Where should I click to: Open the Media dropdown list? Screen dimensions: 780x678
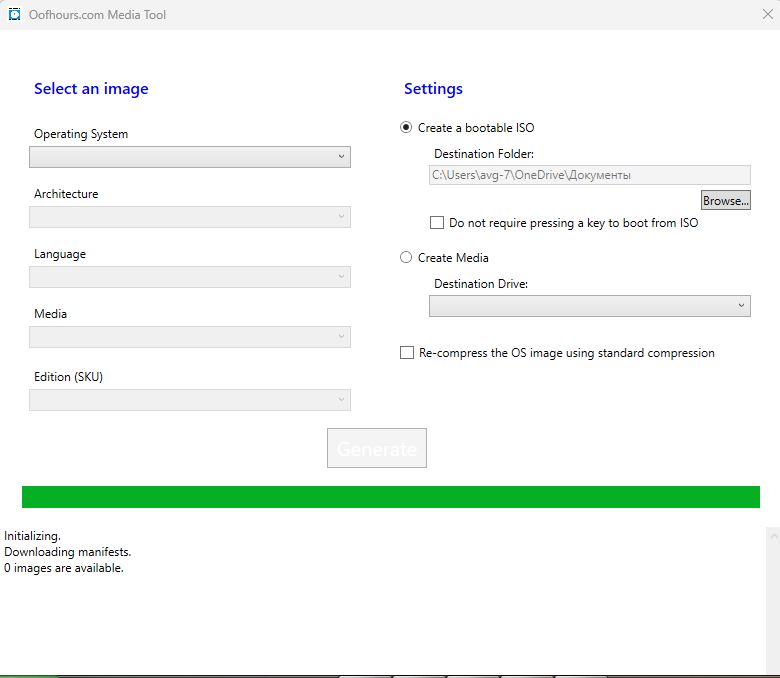point(190,337)
